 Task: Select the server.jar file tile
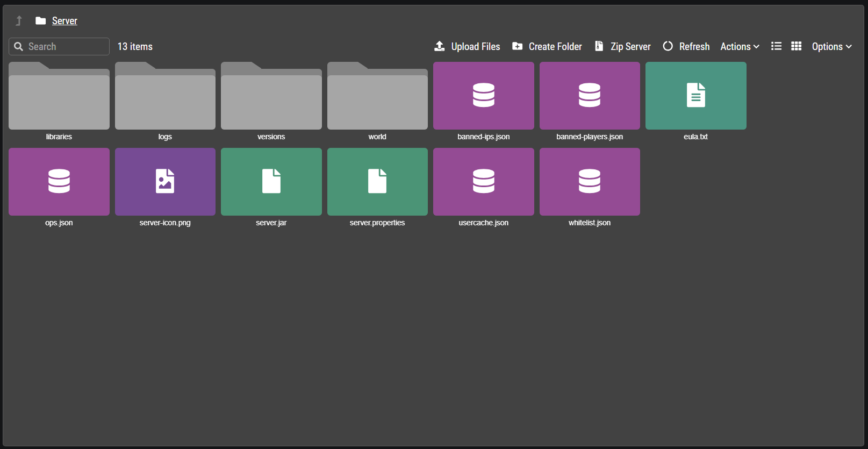(271, 182)
